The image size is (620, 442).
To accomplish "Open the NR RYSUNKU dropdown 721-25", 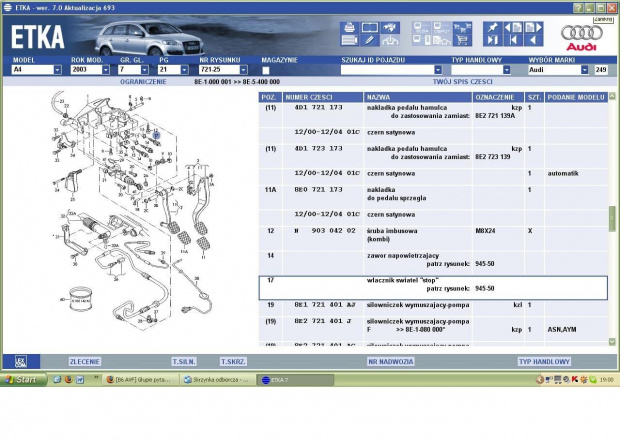I will click(223, 70).
